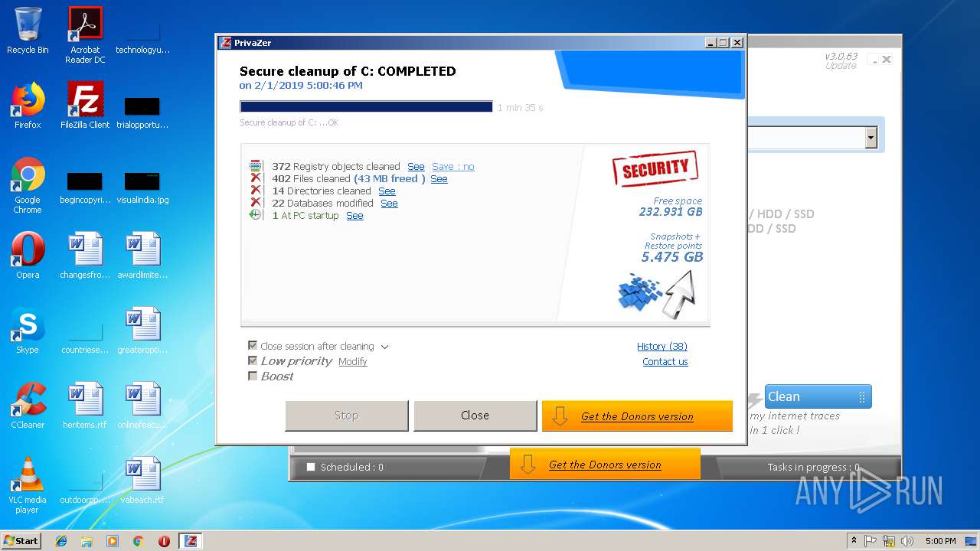Open media player taskbar icon
This screenshot has width=980, height=551.
point(113,541)
